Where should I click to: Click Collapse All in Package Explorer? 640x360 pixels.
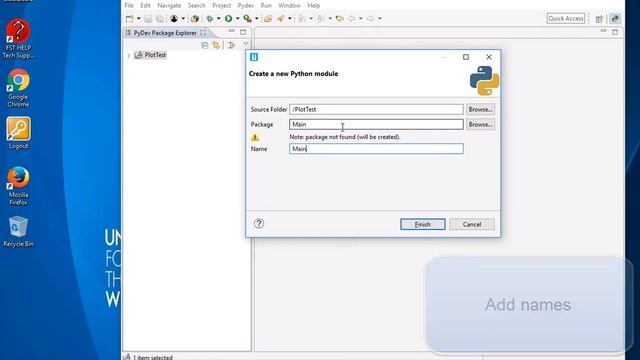click(x=205, y=45)
